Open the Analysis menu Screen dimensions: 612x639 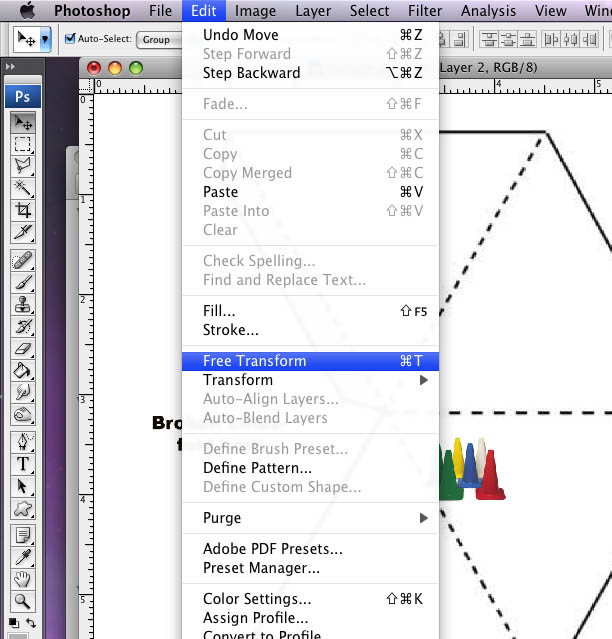tap(489, 11)
